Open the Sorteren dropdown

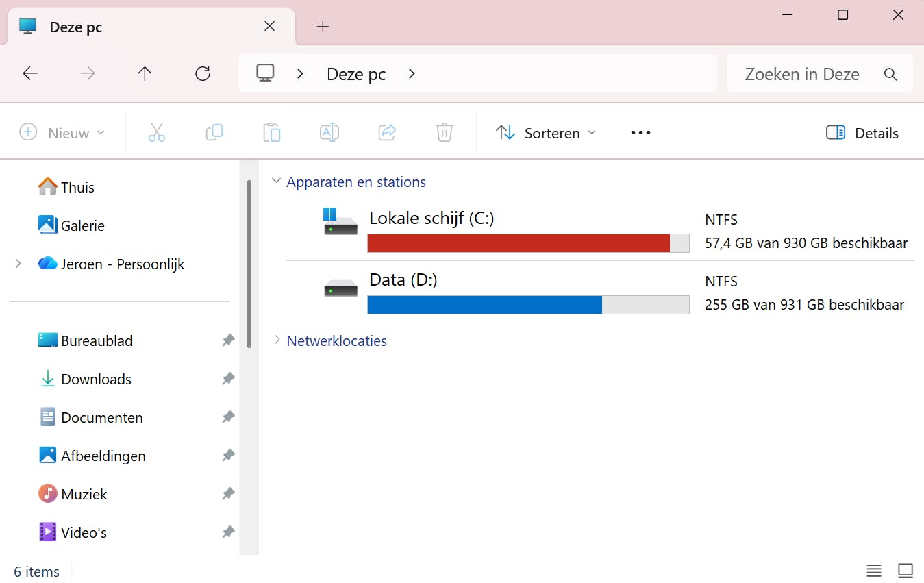point(546,133)
